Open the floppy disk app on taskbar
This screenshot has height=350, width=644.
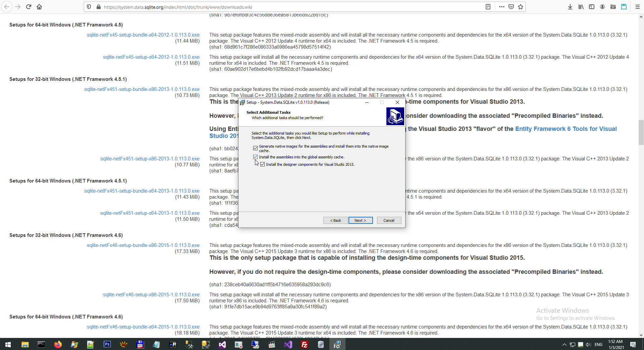[140, 344]
